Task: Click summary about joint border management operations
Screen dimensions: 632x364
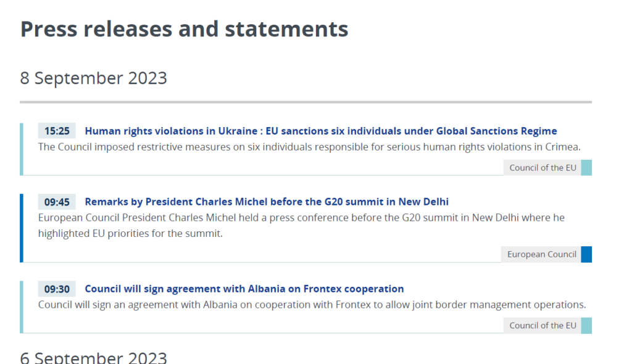Action: pyautogui.click(x=312, y=304)
